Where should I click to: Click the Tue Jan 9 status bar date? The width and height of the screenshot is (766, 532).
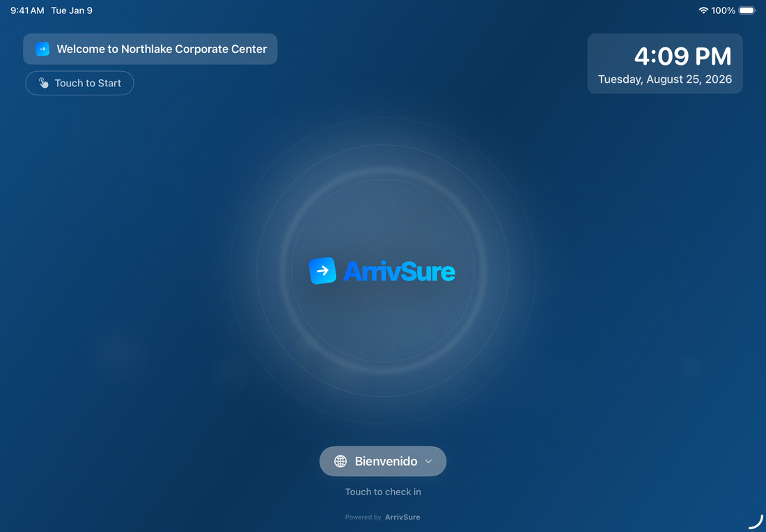pyautogui.click(x=72, y=10)
